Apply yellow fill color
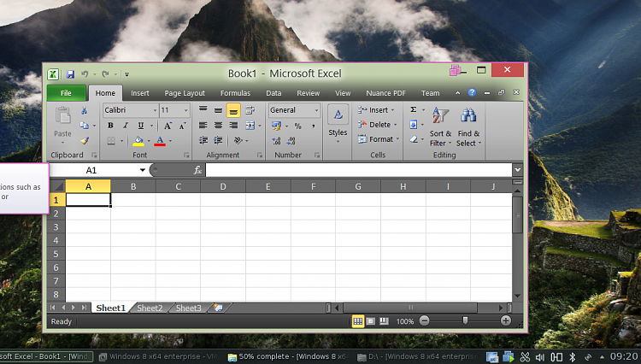 pos(138,141)
